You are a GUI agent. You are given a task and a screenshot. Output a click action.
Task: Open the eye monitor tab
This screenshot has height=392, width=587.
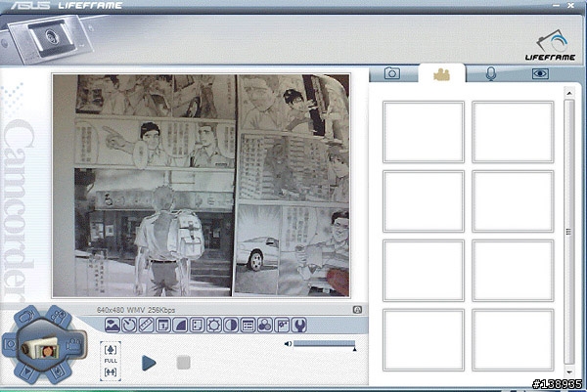pyautogui.click(x=540, y=73)
